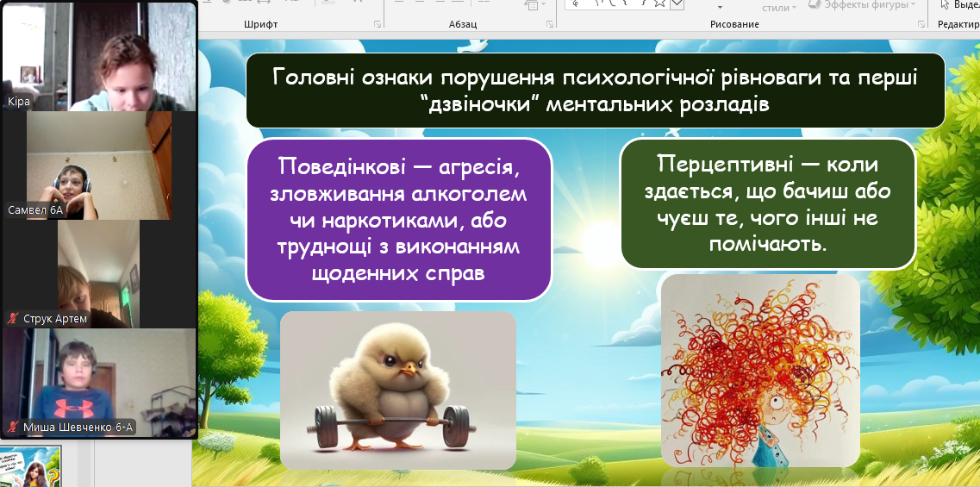
Task: Open the next slide thumbnail with the girl
Action: pyautogui.click(x=31, y=466)
